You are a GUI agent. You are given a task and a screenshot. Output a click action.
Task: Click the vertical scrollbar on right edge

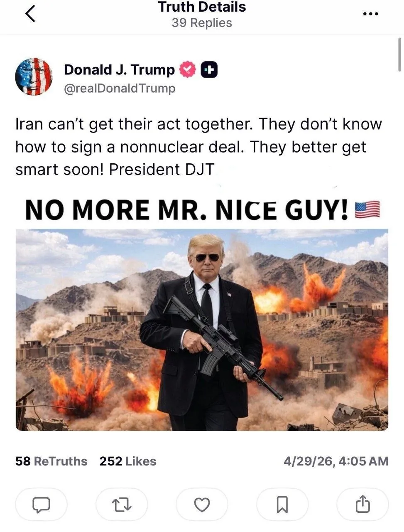(399, 54)
